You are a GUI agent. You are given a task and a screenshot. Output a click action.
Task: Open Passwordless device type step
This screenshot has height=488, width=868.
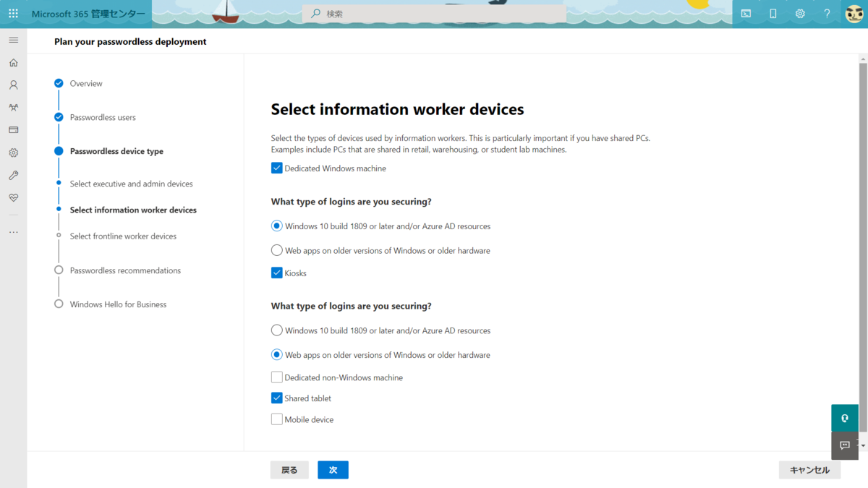tap(116, 151)
